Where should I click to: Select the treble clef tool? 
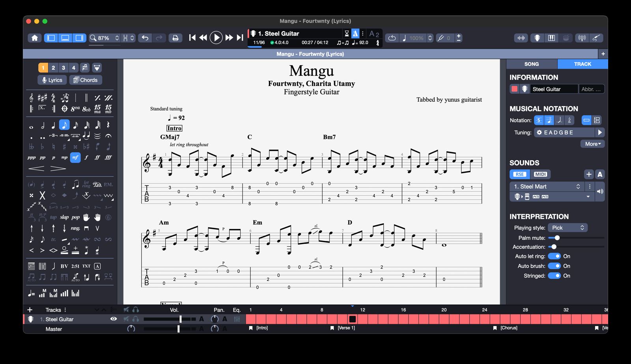point(31,97)
